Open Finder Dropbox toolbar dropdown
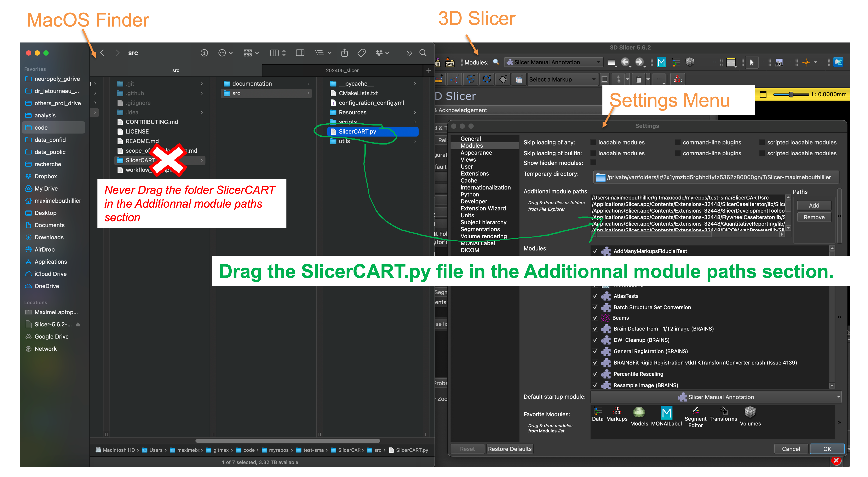This screenshot has height=477, width=868. coord(382,53)
